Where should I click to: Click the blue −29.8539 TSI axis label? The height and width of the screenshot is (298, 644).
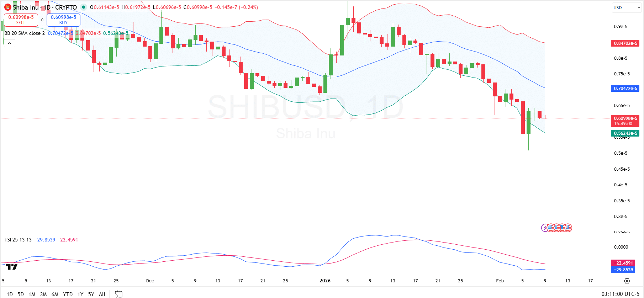623,270
